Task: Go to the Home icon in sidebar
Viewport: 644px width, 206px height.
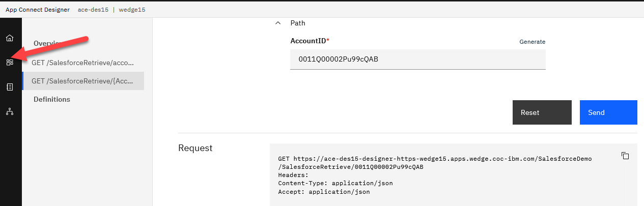Action: 10,38
